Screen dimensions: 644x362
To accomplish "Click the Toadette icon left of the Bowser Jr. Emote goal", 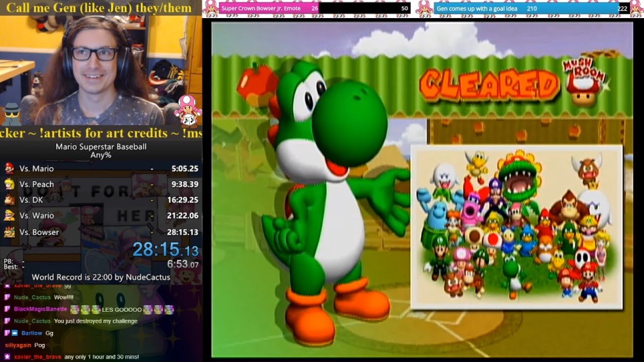I will point(212,9).
